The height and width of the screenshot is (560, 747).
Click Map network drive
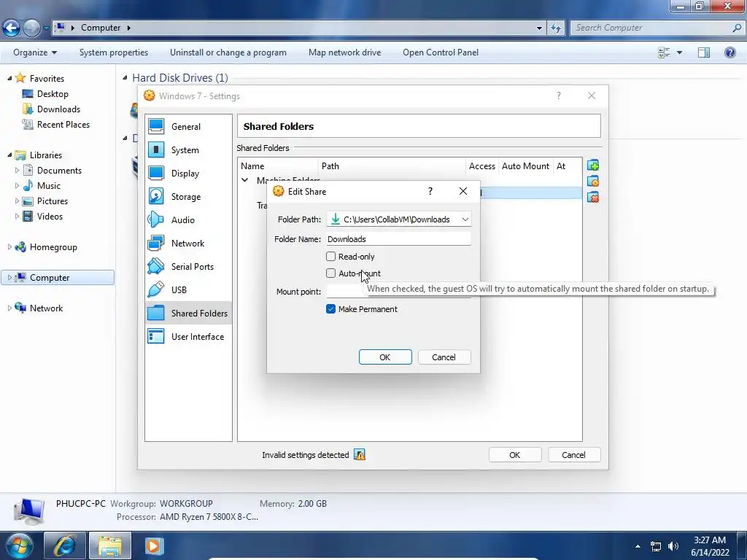tap(344, 52)
